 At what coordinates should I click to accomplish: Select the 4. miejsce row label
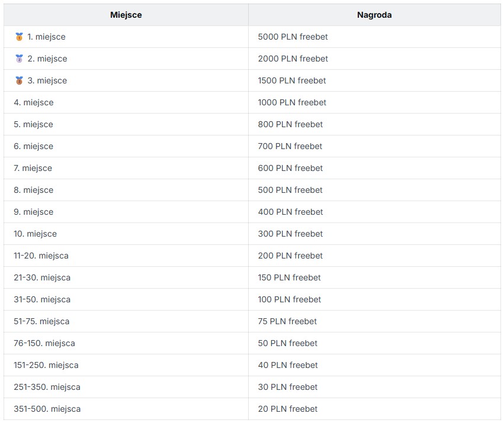[34, 102]
